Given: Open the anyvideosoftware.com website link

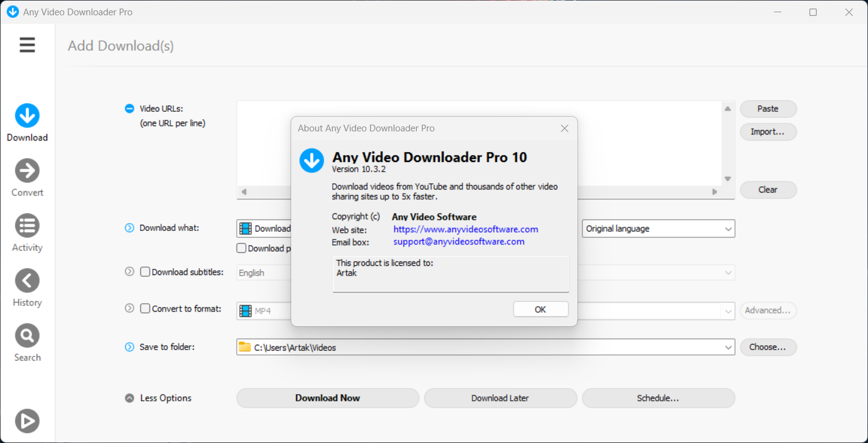Looking at the screenshot, I should pos(466,229).
